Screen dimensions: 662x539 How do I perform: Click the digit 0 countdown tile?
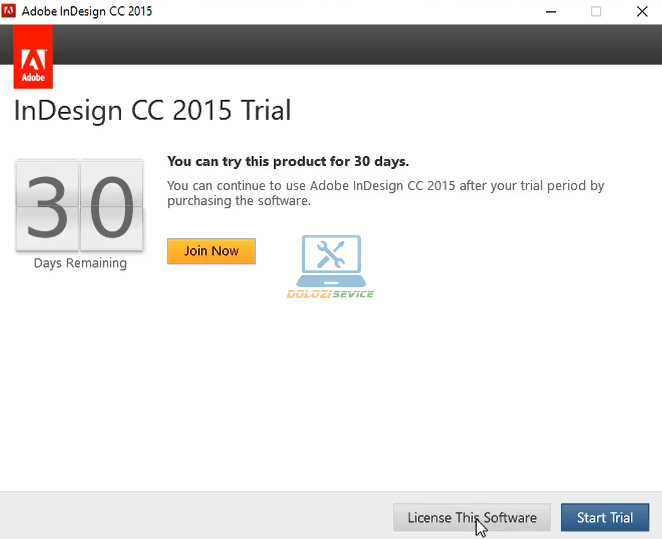111,206
